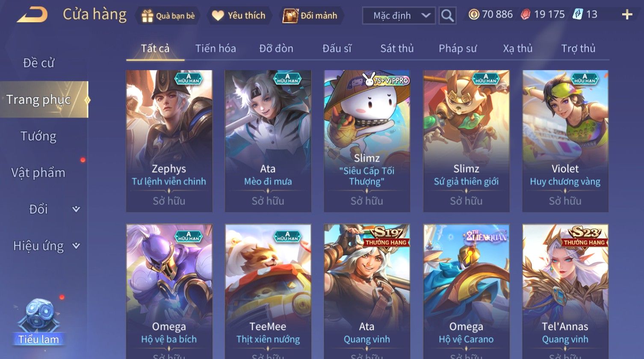Open Quà bạn bè gift button

point(168,16)
